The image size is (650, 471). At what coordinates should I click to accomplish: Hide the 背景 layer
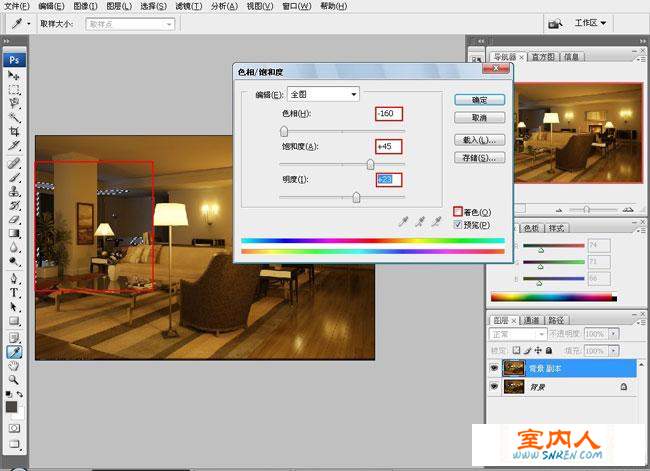click(x=494, y=386)
